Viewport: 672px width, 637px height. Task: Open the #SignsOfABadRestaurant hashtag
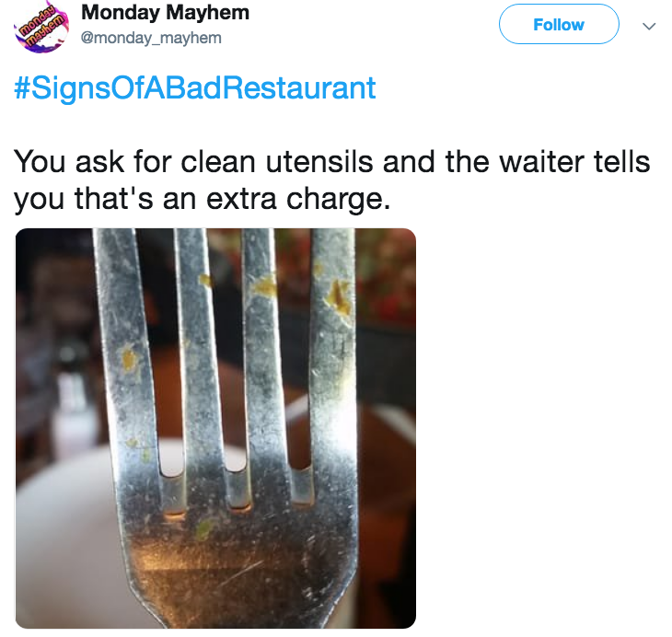click(195, 87)
